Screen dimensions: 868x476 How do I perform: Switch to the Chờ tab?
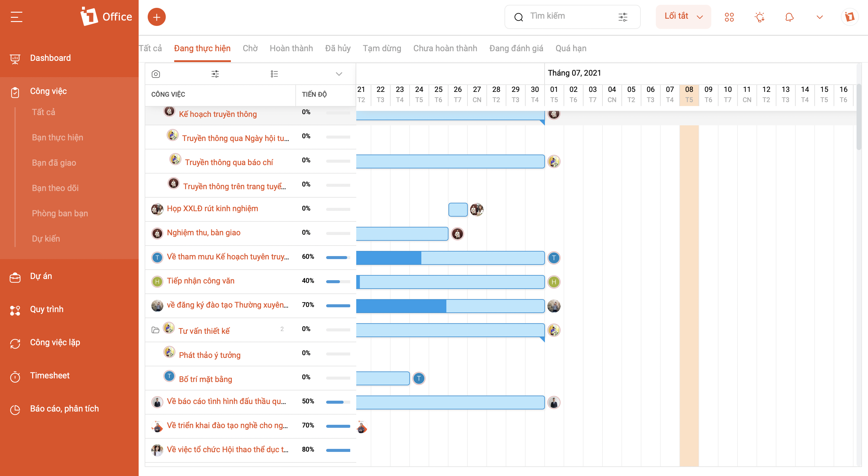point(250,48)
